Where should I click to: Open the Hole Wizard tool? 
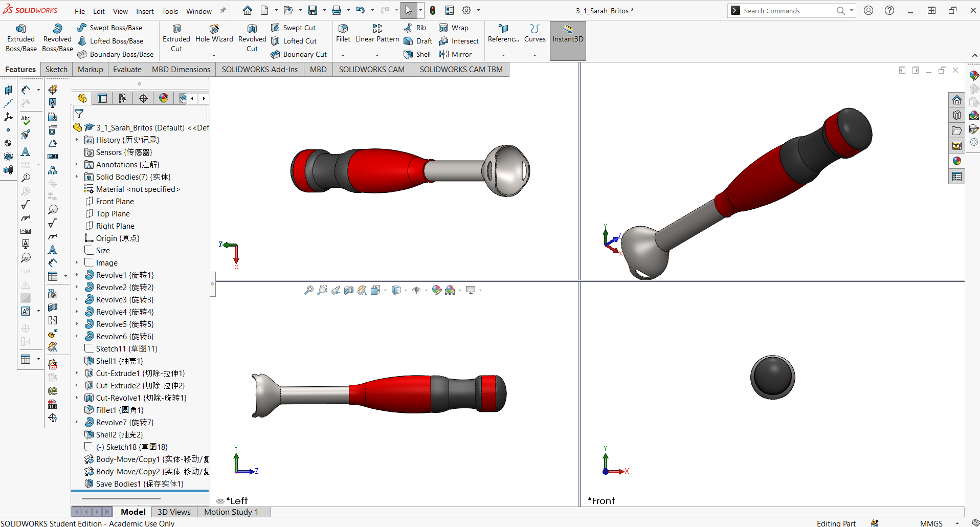tap(214, 34)
